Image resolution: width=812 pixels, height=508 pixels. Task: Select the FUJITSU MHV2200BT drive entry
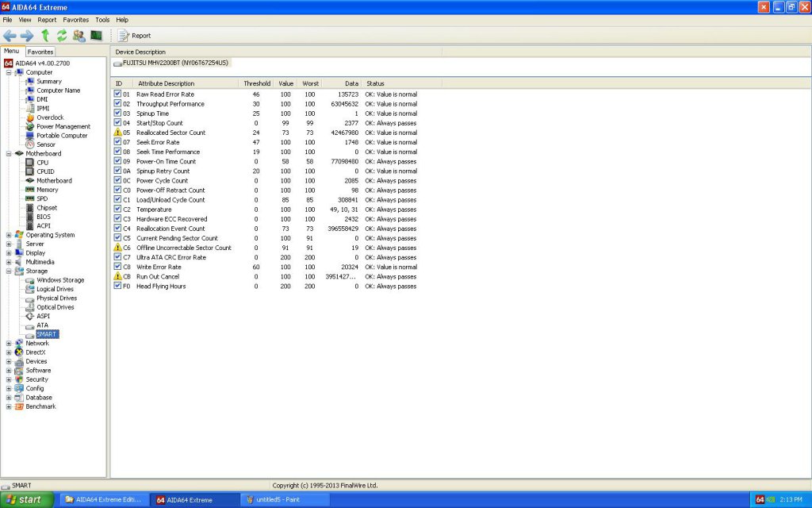pyautogui.click(x=171, y=63)
